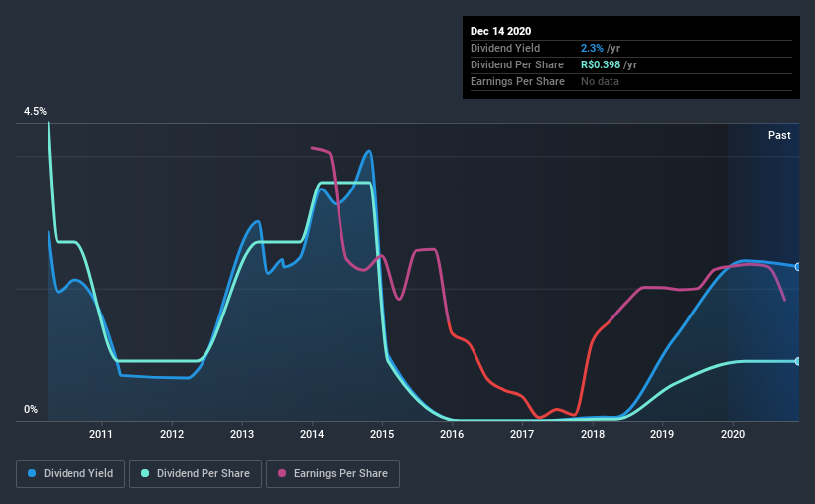Click the Dividend Yield endpoint marker

[798, 267]
